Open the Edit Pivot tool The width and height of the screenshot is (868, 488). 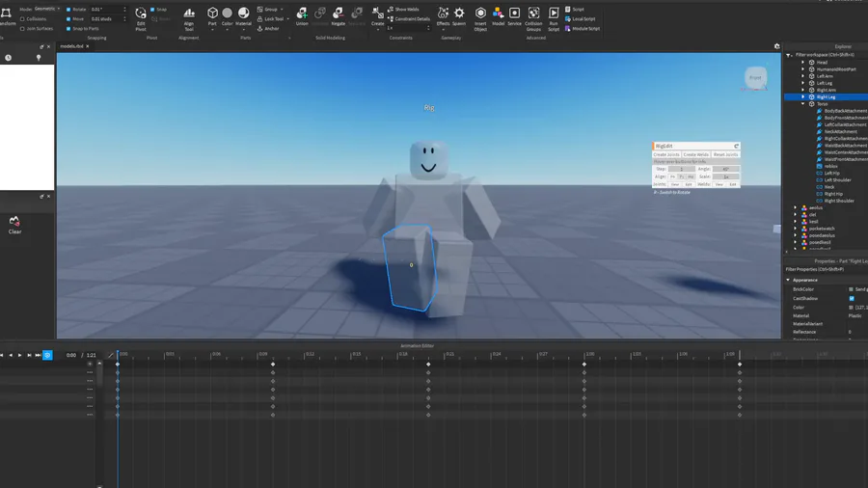point(141,17)
